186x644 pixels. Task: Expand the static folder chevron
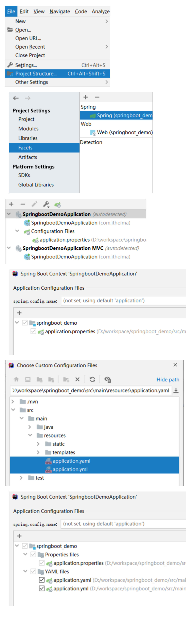[38, 444]
